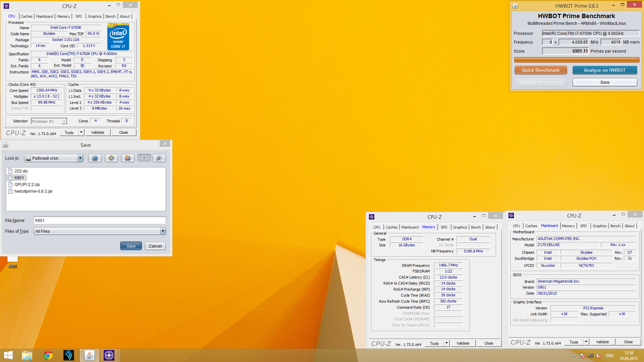Click Validate in CPU-Z Memory window
This screenshot has width=644, height=362.
pyautogui.click(x=463, y=343)
